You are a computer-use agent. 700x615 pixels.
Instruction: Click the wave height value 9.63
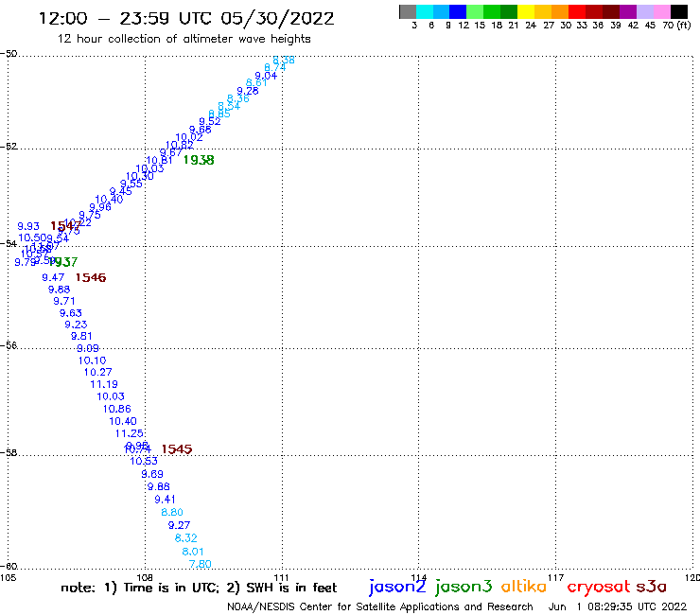tap(71, 313)
